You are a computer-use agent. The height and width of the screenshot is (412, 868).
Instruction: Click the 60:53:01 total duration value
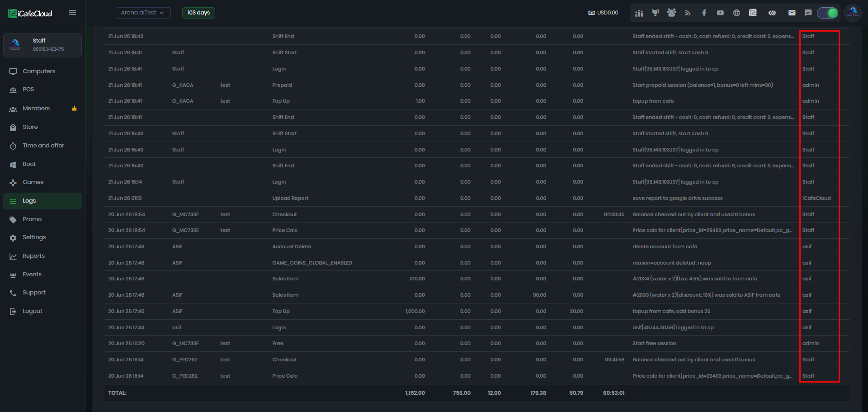click(x=613, y=393)
